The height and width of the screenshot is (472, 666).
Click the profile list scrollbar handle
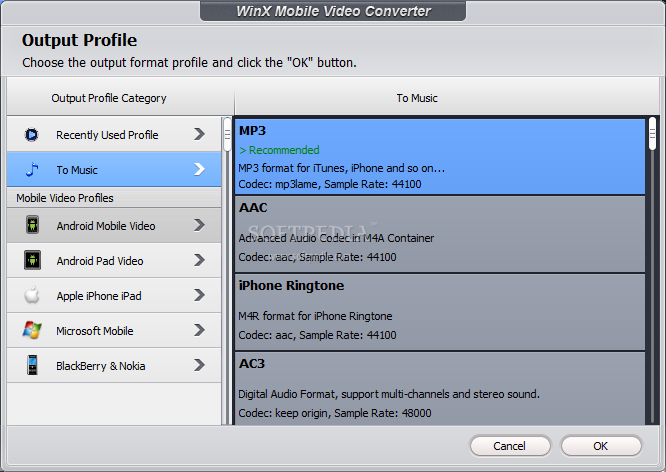pos(652,134)
